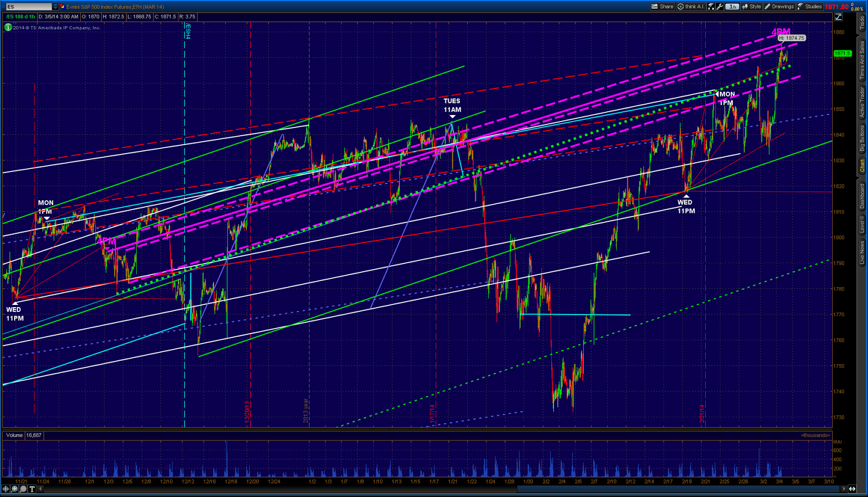Viewport: 868px width, 497px height.
Task: Click the Hi: 1874.75 price bubble
Action: [x=792, y=38]
